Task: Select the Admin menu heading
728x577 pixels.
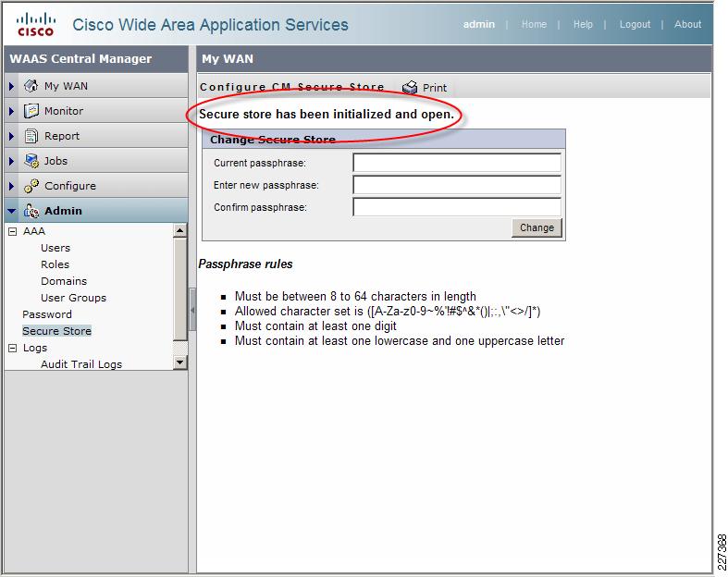Action: click(63, 211)
